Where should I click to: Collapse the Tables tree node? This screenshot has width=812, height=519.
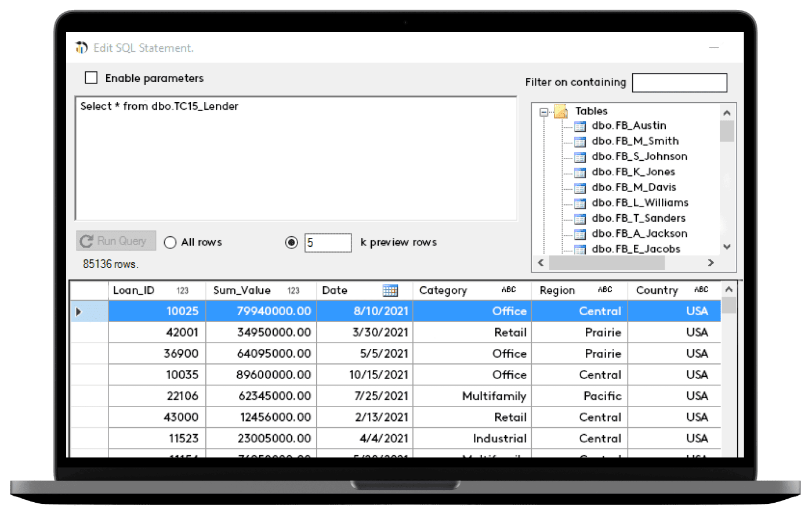click(x=544, y=112)
